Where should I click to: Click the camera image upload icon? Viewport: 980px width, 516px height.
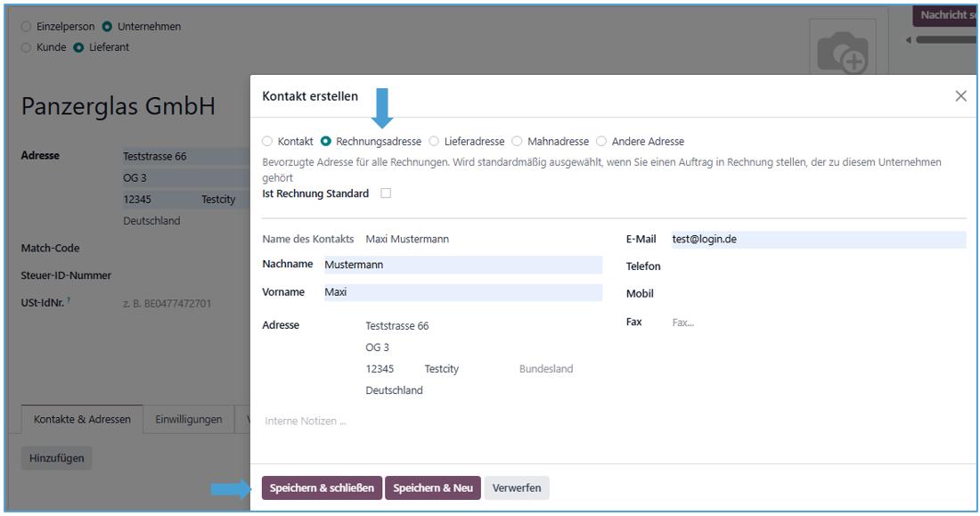(x=845, y=54)
